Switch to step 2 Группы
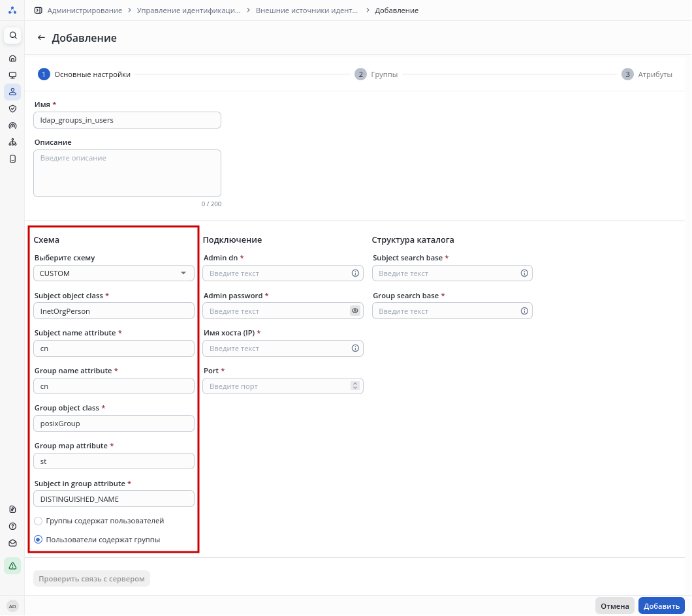 tap(376, 74)
